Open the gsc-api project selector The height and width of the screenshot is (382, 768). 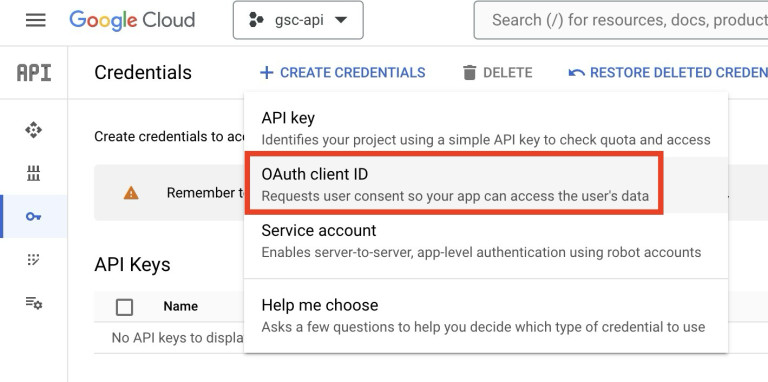pyautogui.click(x=298, y=20)
